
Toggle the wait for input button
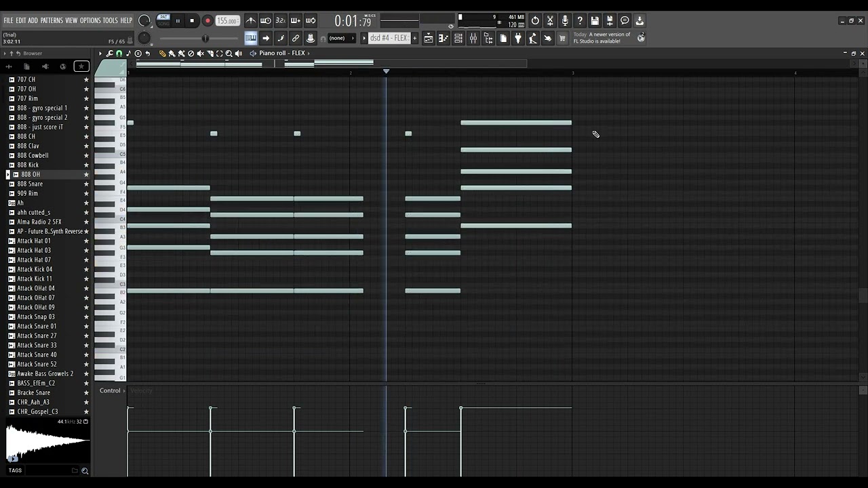click(x=265, y=21)
